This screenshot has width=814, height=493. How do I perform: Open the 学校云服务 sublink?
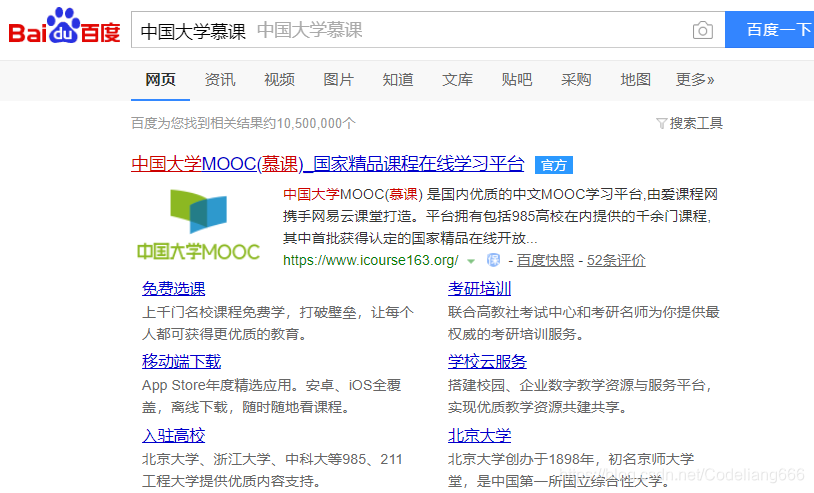[x=487, y=362]
